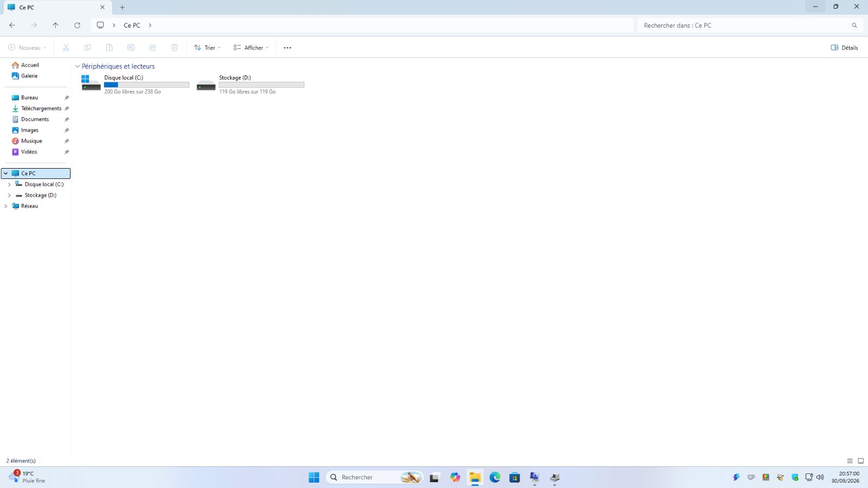
Task: Go back using the back arrow
Action: coord(12,25)
